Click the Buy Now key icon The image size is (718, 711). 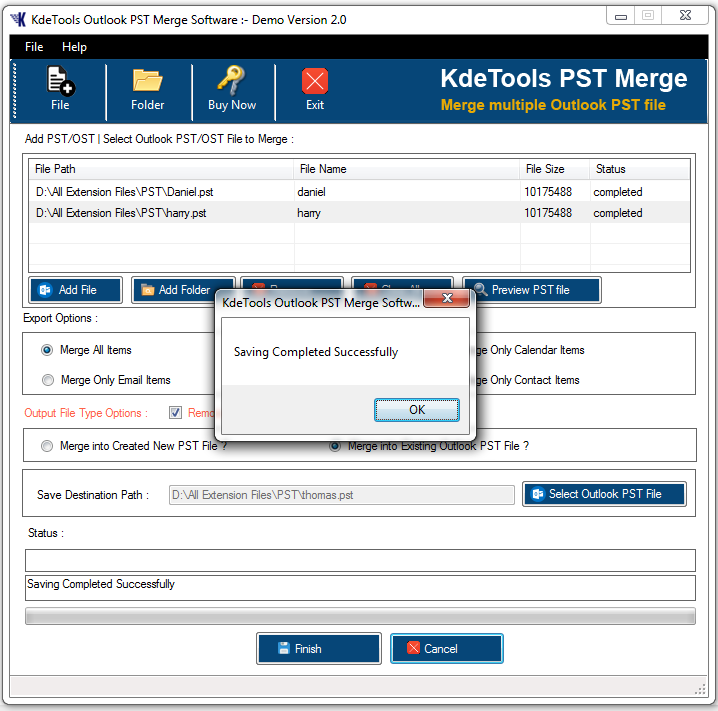pos(231,80)
